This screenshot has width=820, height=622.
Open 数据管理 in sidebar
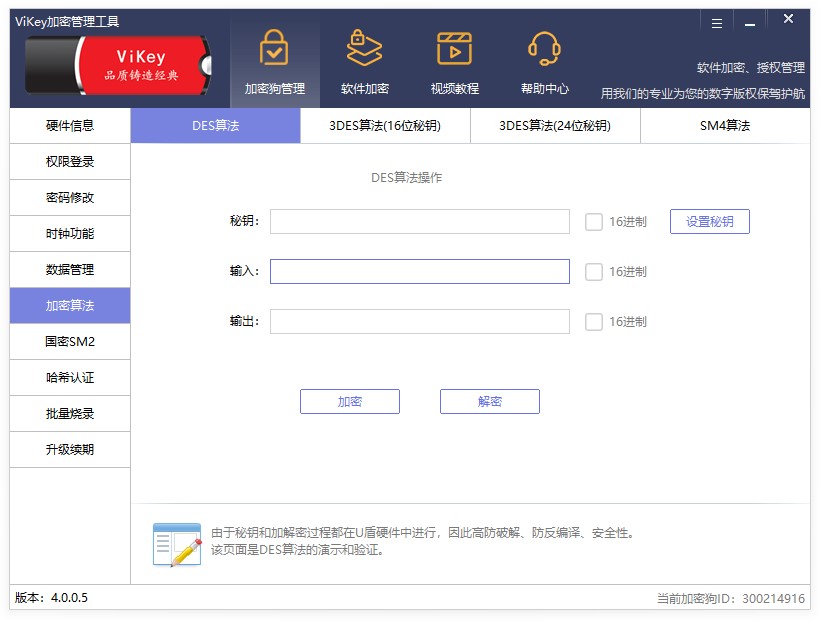(70, 270)
